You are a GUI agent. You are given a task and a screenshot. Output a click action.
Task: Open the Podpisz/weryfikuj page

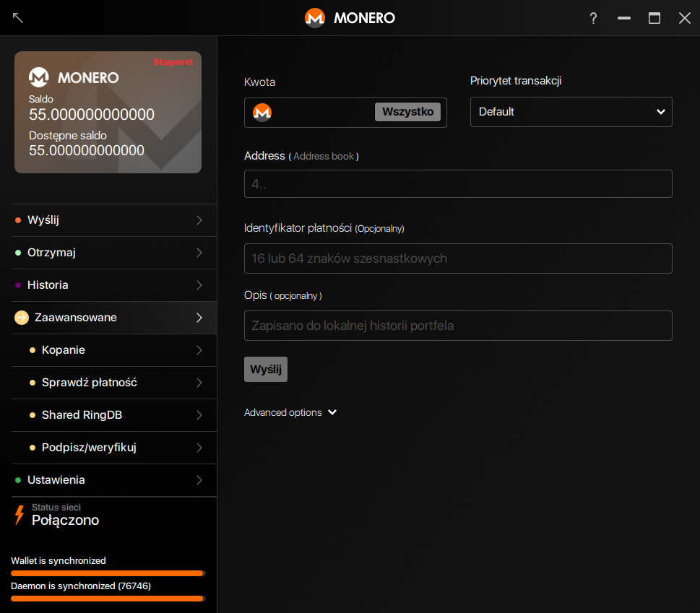[114, 448]
